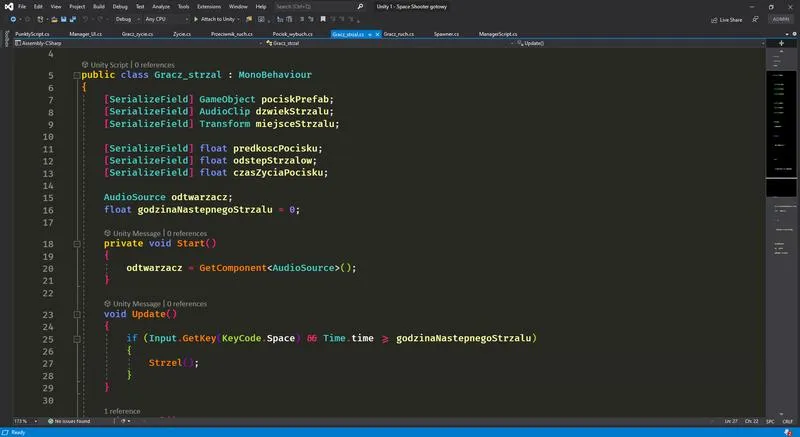Click the Live Share icon
The height and width of the screenshot is (437, 800).
click(x=715, y=19)
